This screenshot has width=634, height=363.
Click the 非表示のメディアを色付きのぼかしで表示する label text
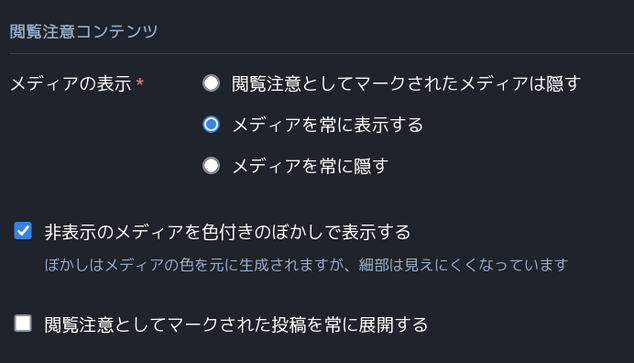228,232
